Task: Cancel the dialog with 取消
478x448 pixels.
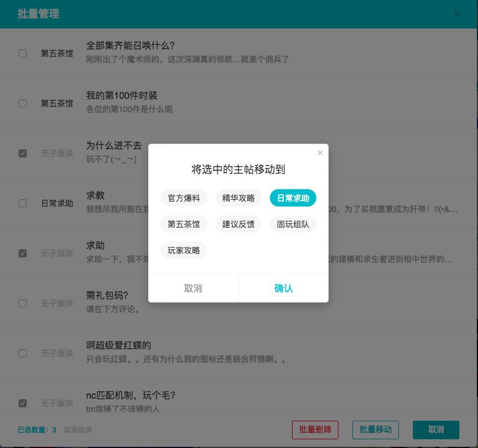Action: point(193,288)
